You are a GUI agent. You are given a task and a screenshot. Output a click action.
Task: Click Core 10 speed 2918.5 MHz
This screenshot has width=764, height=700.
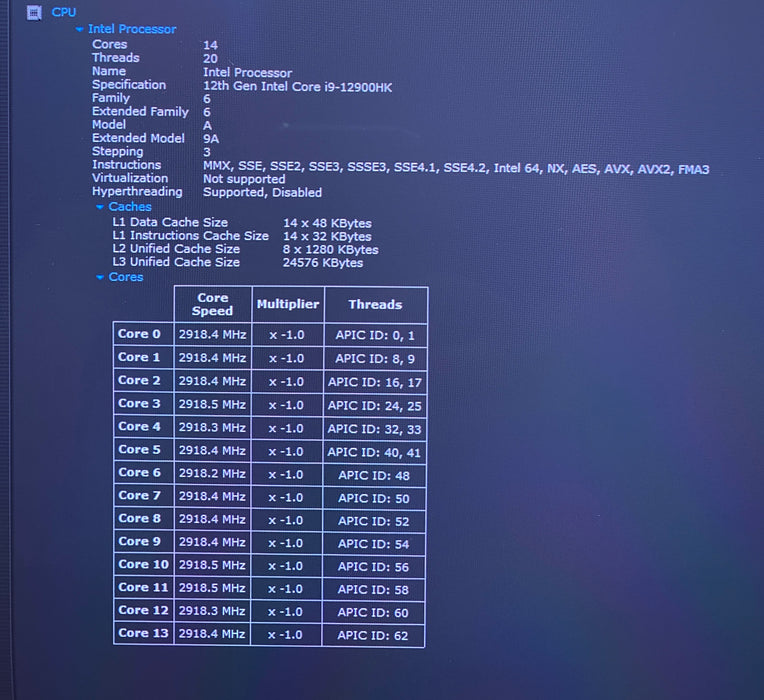coord(212,565)
